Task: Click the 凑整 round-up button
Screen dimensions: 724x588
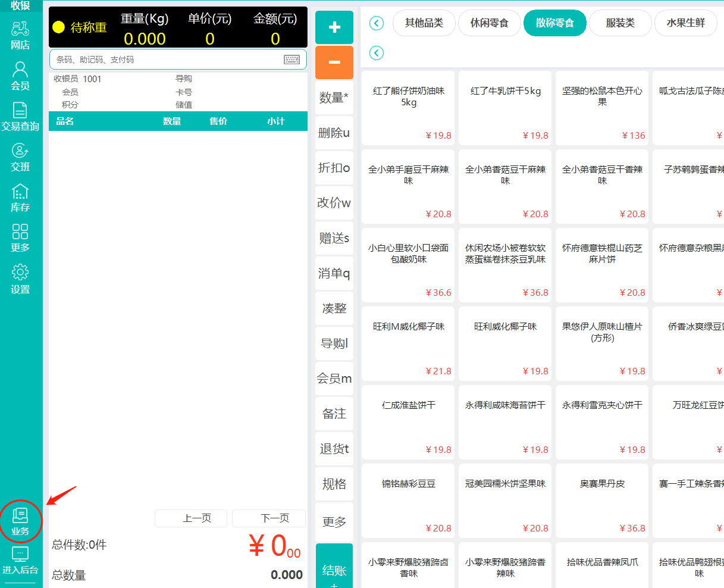Action: point(334,308)
